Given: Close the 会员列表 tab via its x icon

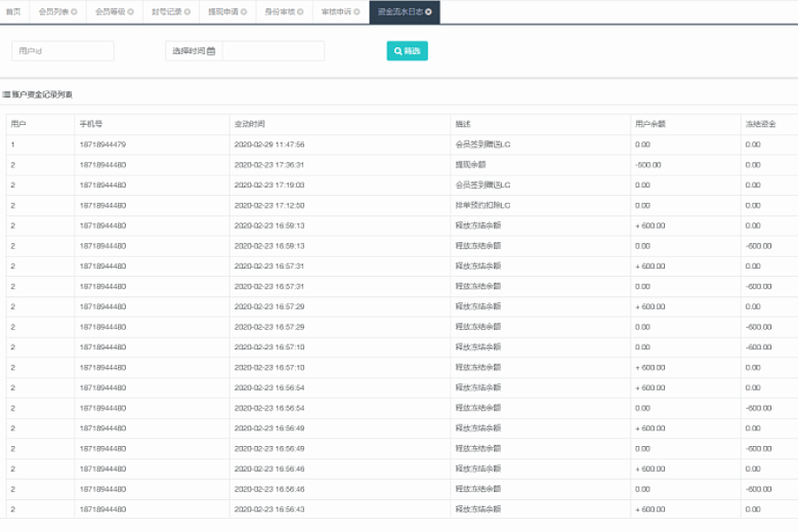Looking at the screenshot, I should (x=74, y=12).
